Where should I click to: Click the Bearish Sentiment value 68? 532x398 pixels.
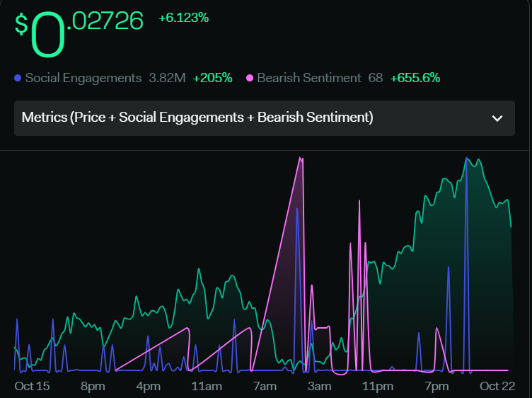375,78
